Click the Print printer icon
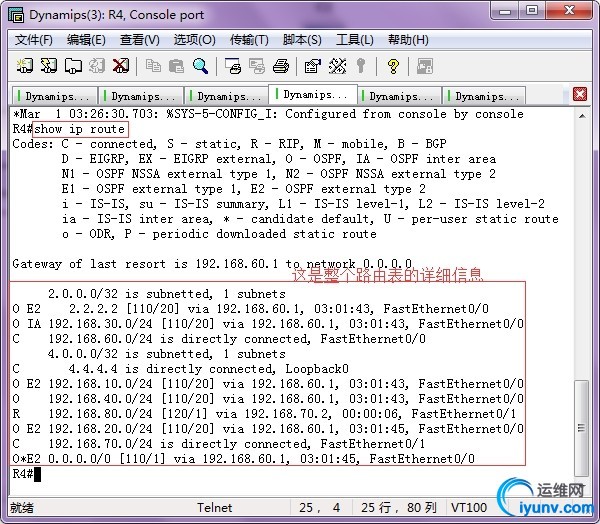Image resolution: width=600 pixels, height=524 pixels. (x=281, y=66)
